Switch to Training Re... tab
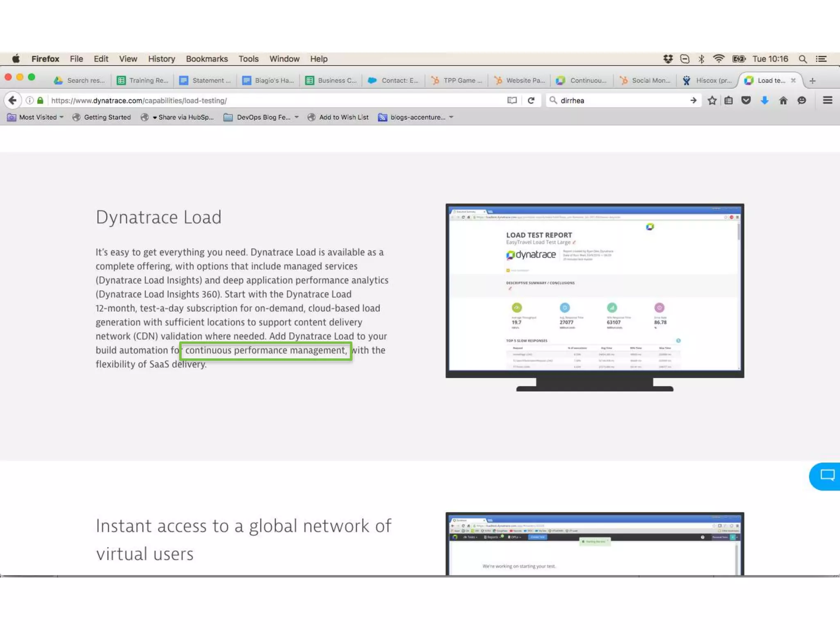840x630 pixels. (x=143, y=80)
